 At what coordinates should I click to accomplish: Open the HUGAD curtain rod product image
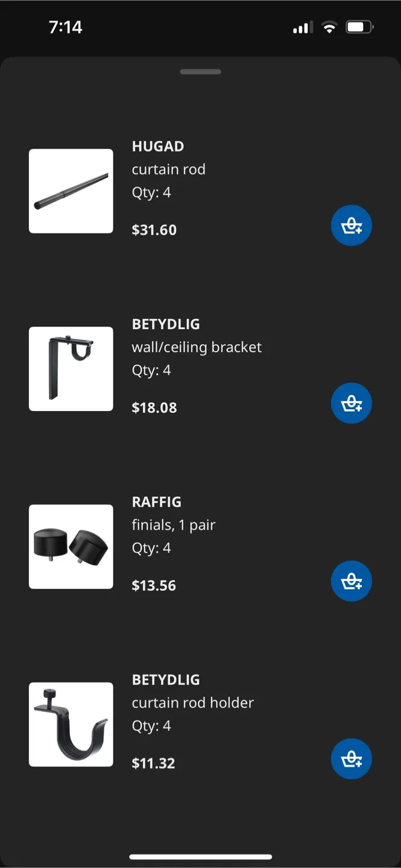pyautogui.click(x=71, y=191)
